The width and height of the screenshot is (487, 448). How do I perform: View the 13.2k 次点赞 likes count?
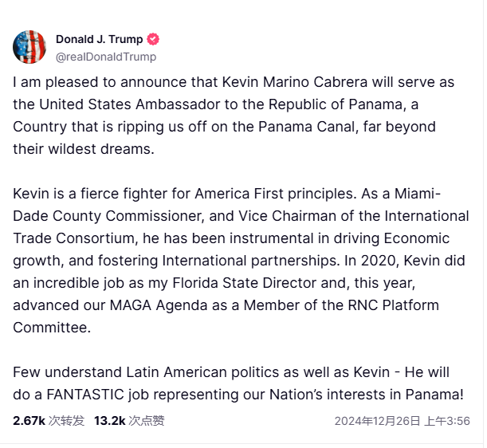[129, 420]
